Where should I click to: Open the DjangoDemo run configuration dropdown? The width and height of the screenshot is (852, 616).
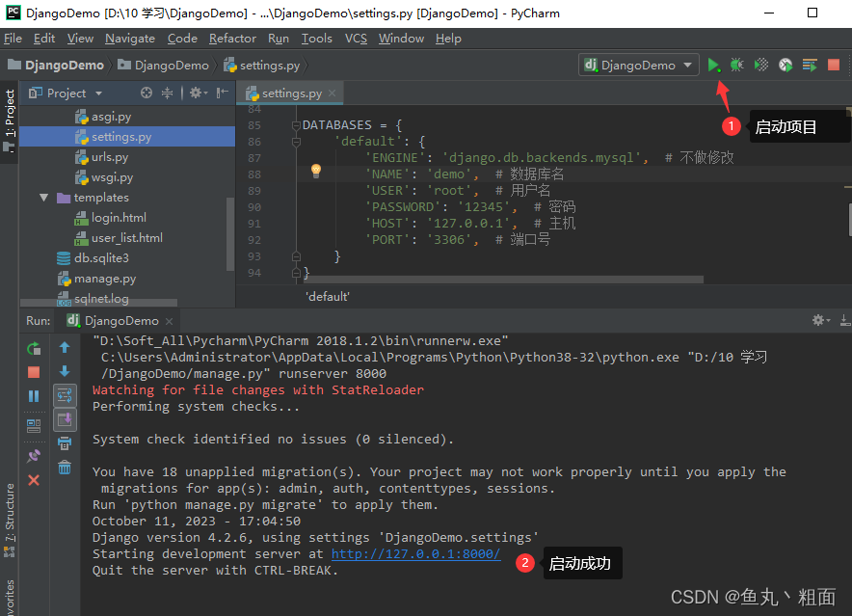[x=638, y=66]
